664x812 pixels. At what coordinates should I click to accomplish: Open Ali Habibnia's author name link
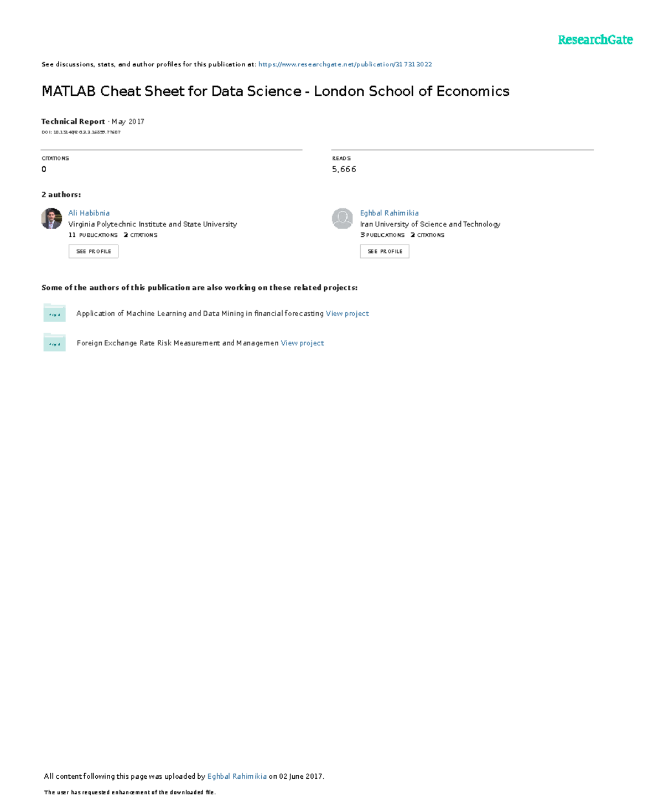click(89, 213)
